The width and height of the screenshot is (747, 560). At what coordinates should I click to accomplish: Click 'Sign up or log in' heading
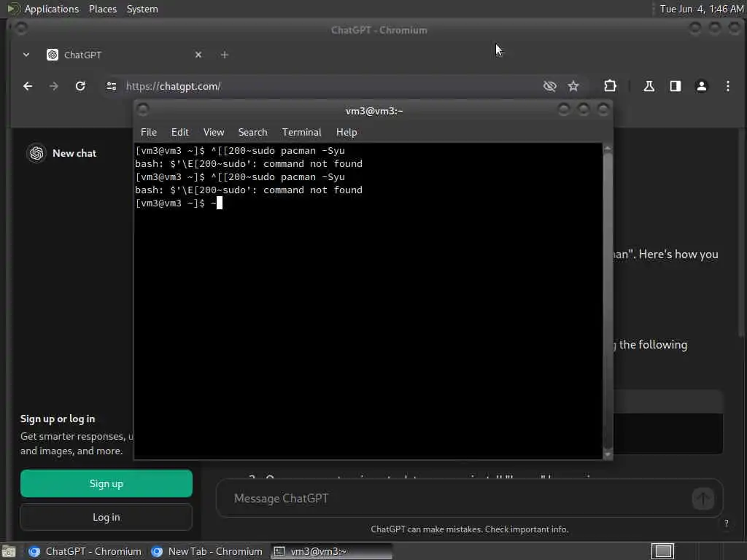coord(58,419)
